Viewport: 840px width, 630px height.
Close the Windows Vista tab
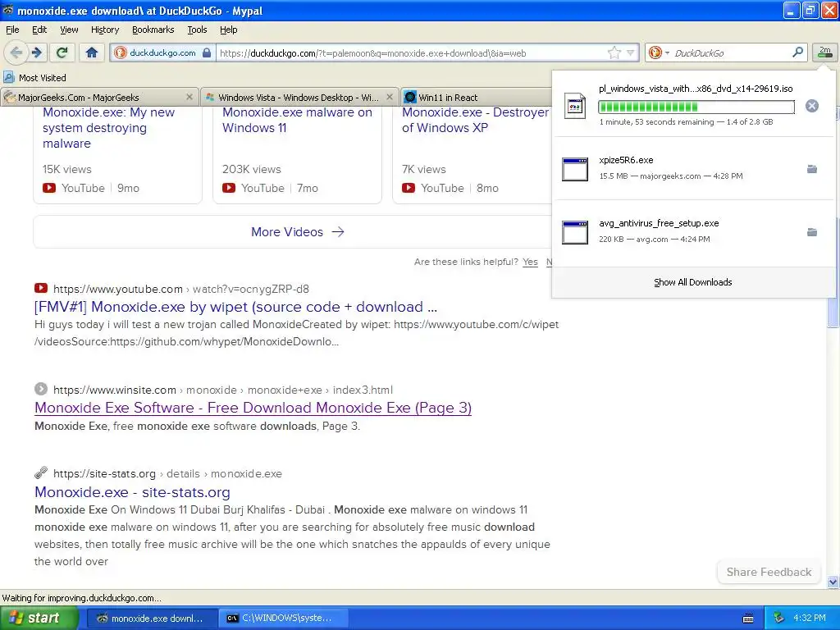coord(390,97)
